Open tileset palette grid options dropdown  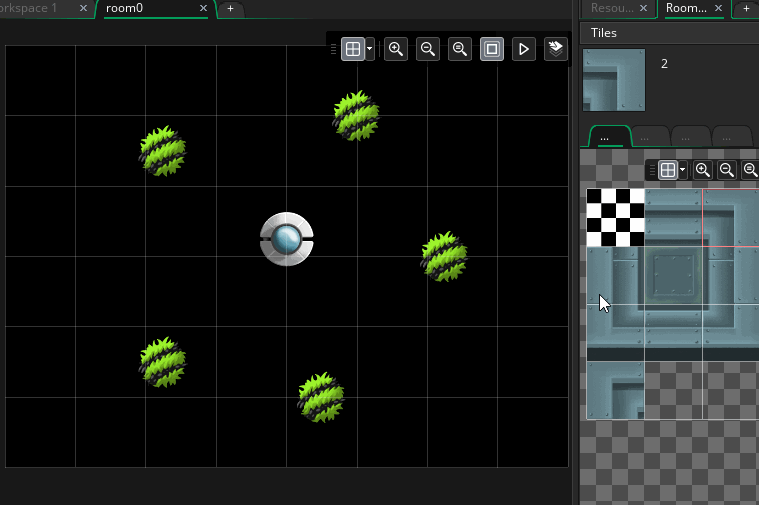tap(683, 170)
